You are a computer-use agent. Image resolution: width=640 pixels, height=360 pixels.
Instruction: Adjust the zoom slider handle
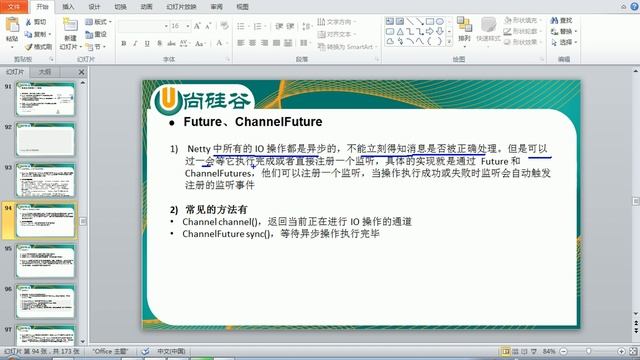[589, 351]
